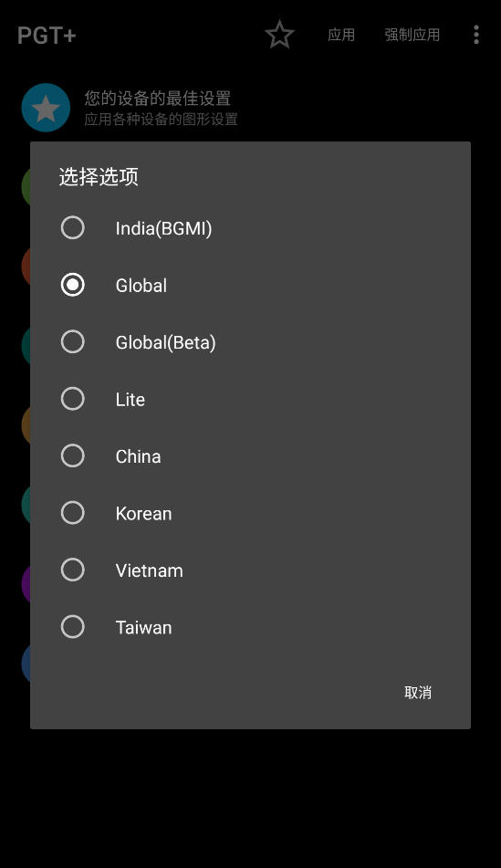Screen dimensions: 501x868
Task: Tap the blue star device settings icon
Action: (46, 108)
